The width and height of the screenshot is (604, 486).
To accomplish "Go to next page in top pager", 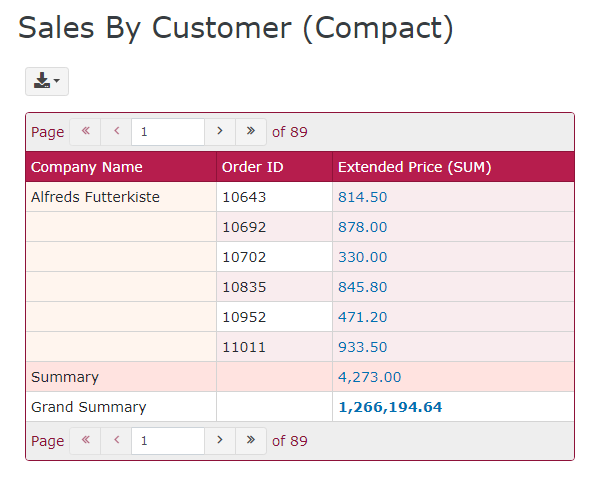I will 220,131.
